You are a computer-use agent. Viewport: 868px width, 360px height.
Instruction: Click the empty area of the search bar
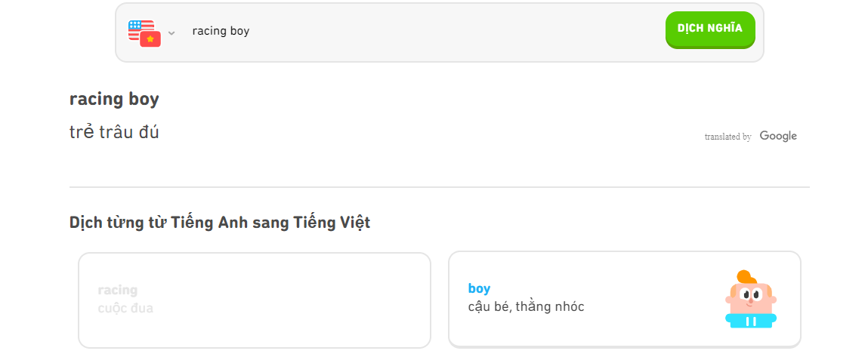click(x=454, y=31)
